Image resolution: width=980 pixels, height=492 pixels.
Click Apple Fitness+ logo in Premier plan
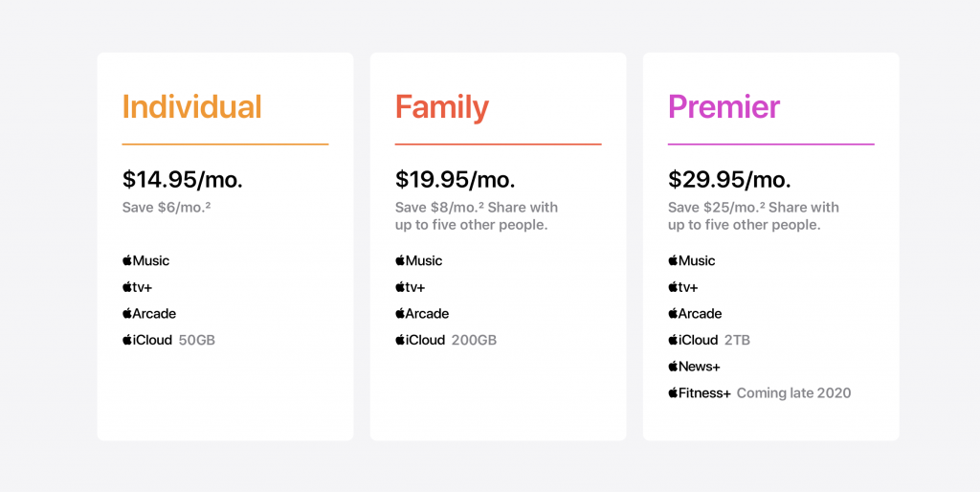point(699,392)
